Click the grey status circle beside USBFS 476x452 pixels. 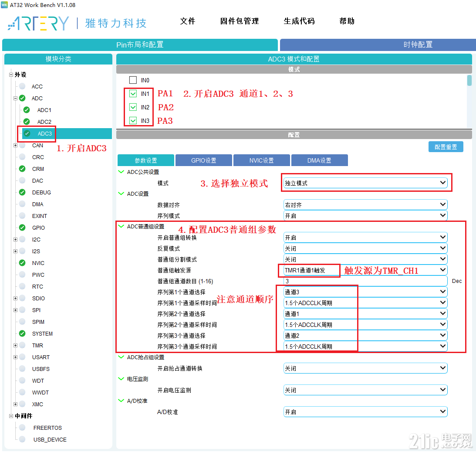point(22,368)
